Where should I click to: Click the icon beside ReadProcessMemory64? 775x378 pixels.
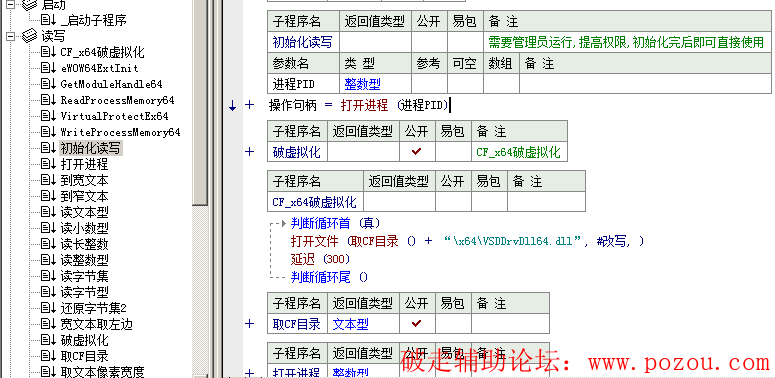[x=49, y=100]
